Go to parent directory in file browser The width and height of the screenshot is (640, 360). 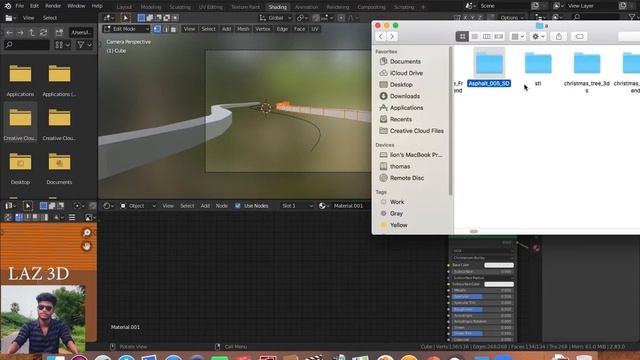click(32, 32)
